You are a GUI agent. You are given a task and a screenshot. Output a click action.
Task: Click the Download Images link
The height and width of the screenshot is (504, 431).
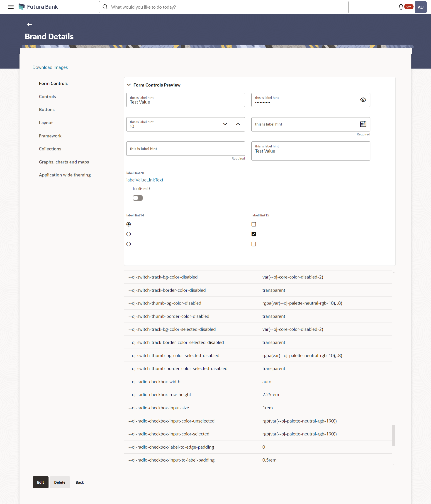tap(50, 67)
